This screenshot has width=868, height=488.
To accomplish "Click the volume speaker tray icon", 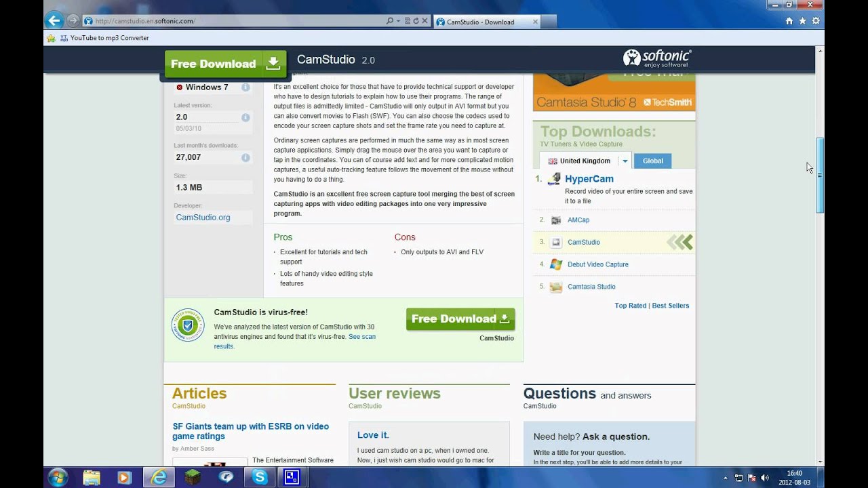I will click(x=765, y=478).
